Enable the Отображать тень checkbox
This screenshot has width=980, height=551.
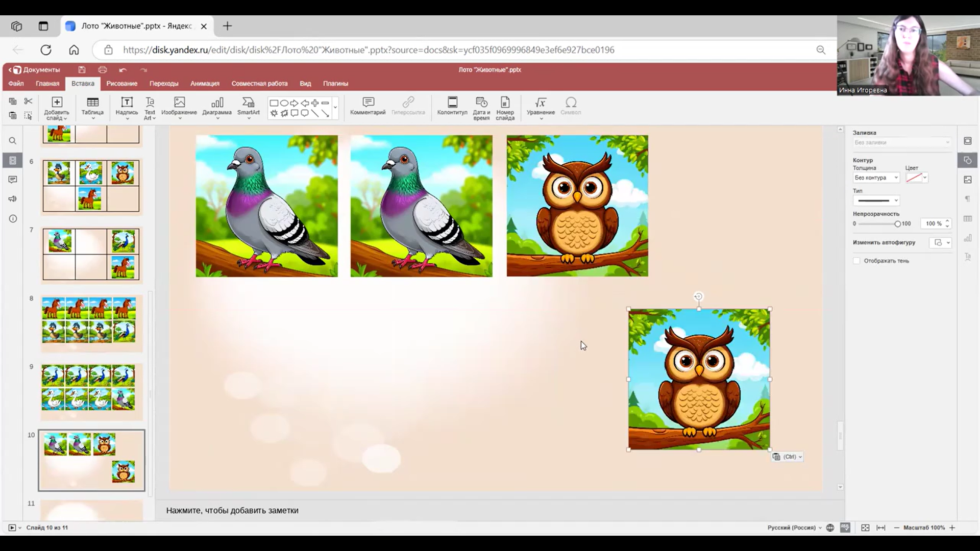(856, 261)
